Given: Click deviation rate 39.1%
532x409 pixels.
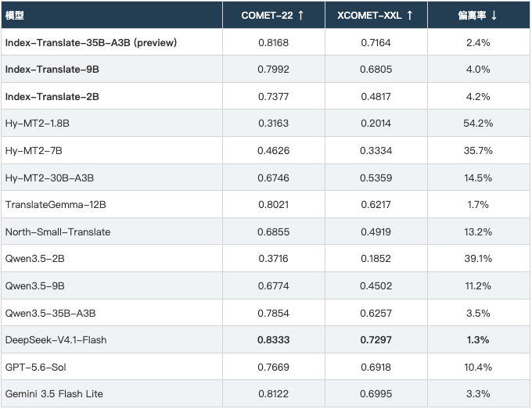Looking at the screenshot, I should click(478, 258).
